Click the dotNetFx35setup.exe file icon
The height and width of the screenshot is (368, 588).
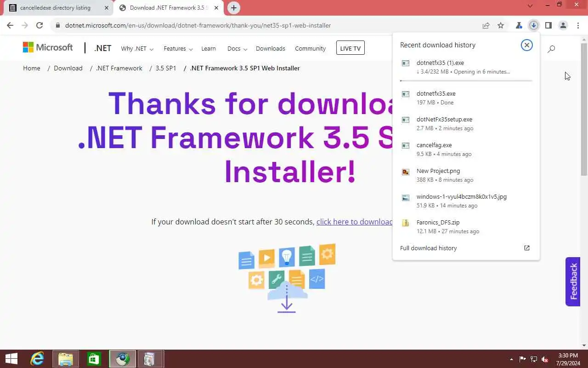click(406, 120)
